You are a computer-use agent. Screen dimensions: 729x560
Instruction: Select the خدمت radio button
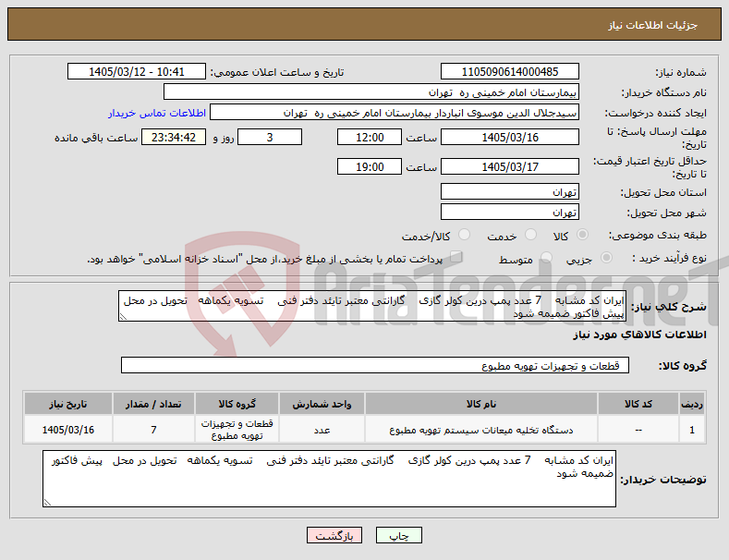pyautogui.click(x=530, y=235)
